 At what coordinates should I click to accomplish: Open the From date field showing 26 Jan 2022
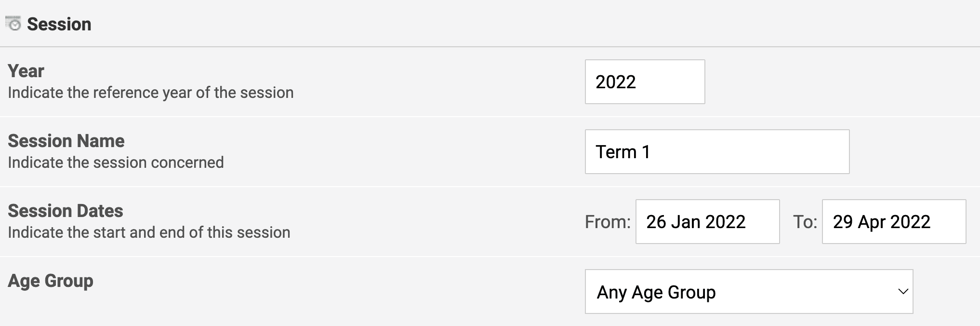point(707,221)
